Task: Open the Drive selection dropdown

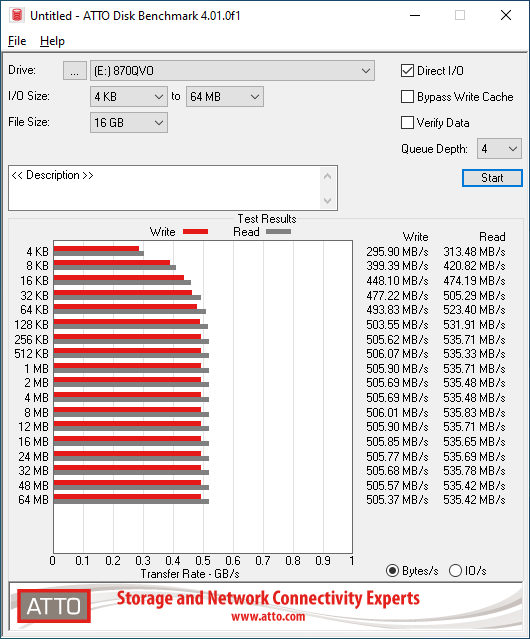Action: [232, 71]
